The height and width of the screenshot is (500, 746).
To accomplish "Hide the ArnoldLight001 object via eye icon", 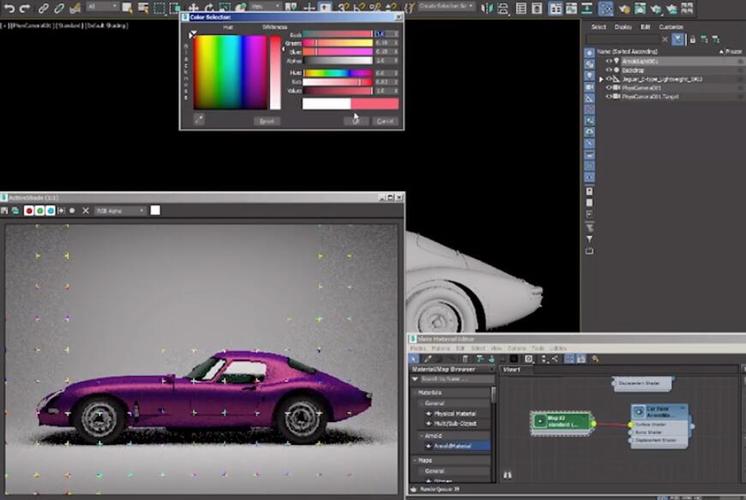I will 609,61.
